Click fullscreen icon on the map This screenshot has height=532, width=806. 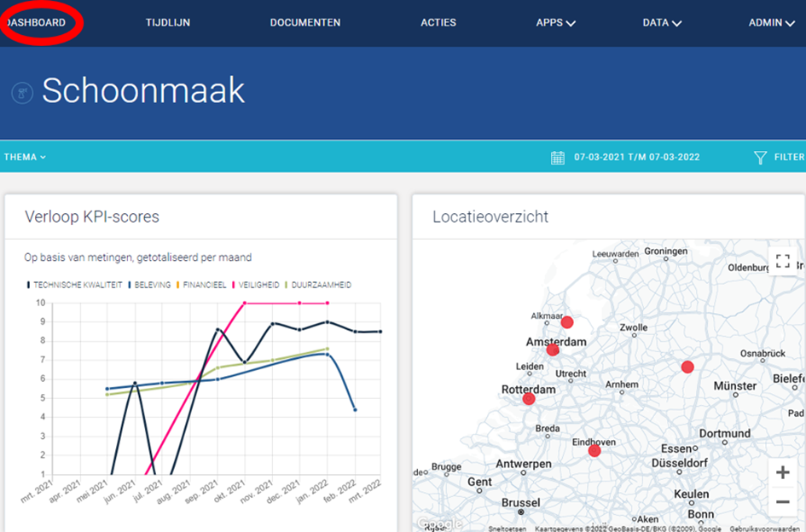click(x=782, y=261)
